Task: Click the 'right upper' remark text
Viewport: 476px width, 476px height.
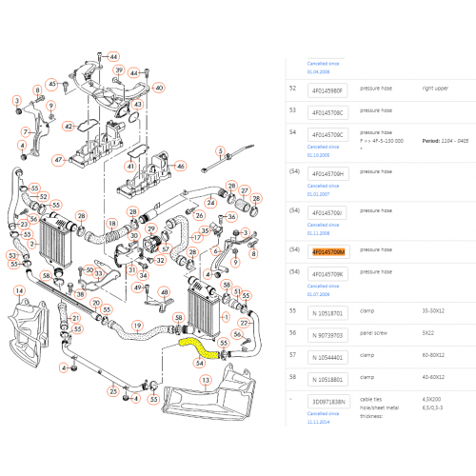Action: click(x=435, y=89)
